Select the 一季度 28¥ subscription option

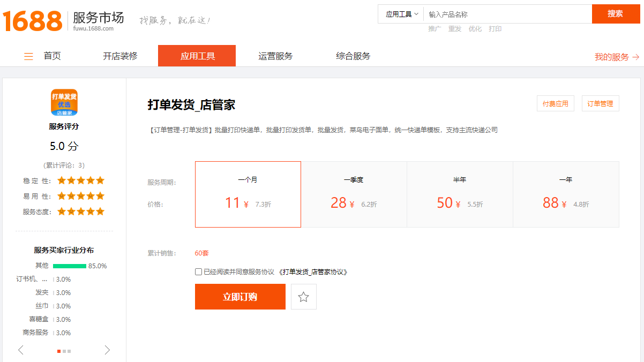point(354,194)
